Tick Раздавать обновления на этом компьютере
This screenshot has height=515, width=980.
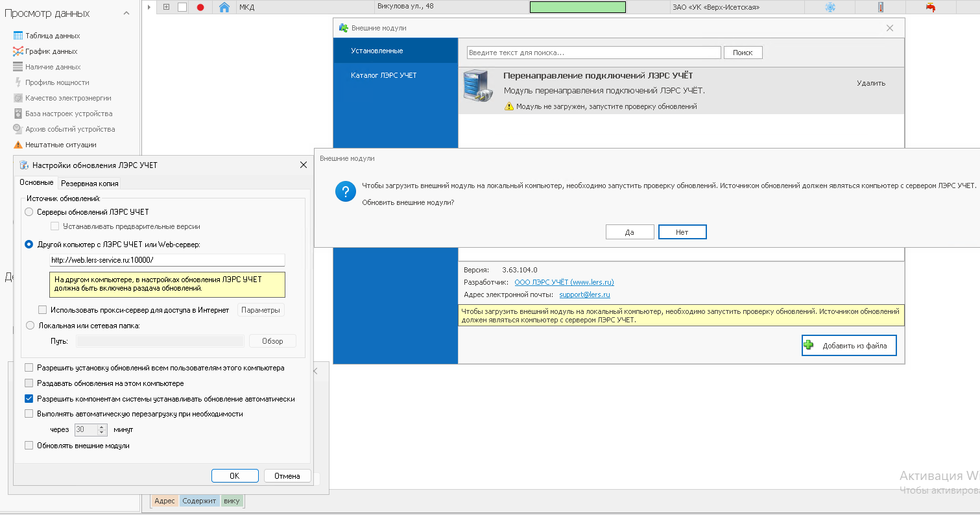pyautogui.click(x=29, y=383)
